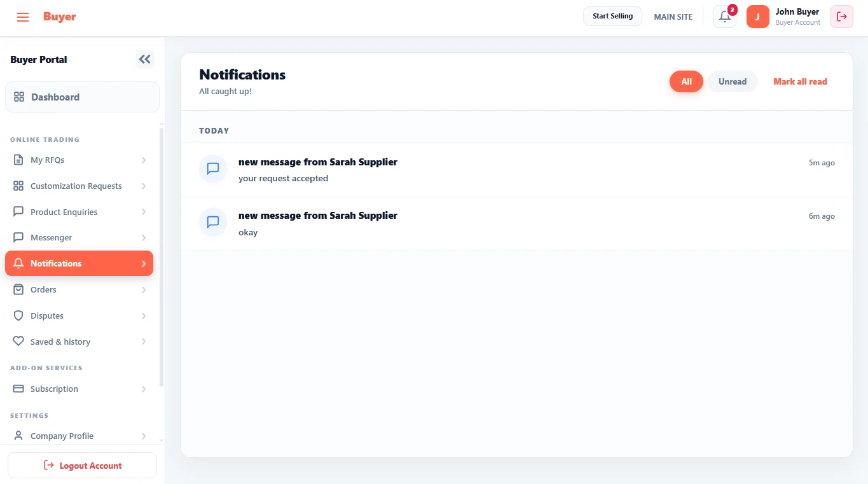Expand Saved & history chevron

coord(144,342)
